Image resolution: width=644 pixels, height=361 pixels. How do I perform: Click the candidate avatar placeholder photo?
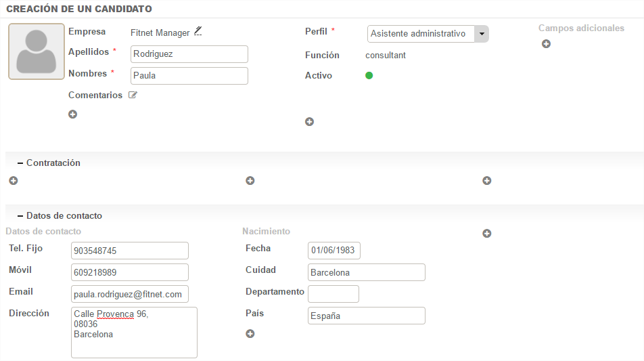(36, 51)
